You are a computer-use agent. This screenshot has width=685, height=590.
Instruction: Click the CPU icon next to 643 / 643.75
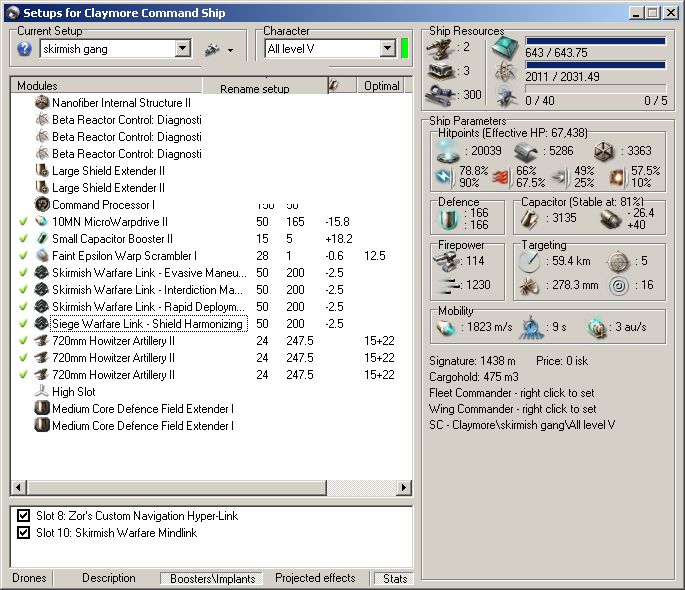[x=505, y=47]
